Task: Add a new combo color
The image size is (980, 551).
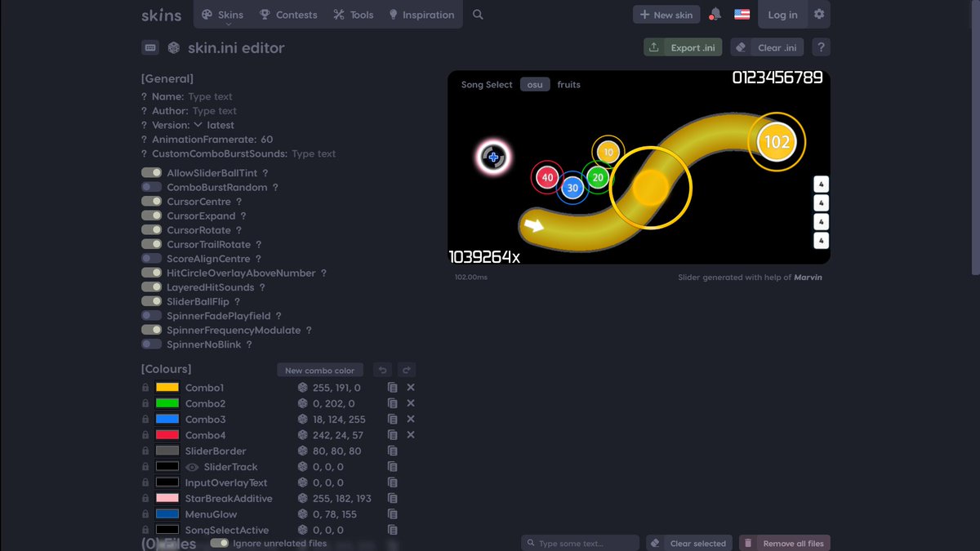Action: point(320,369)
